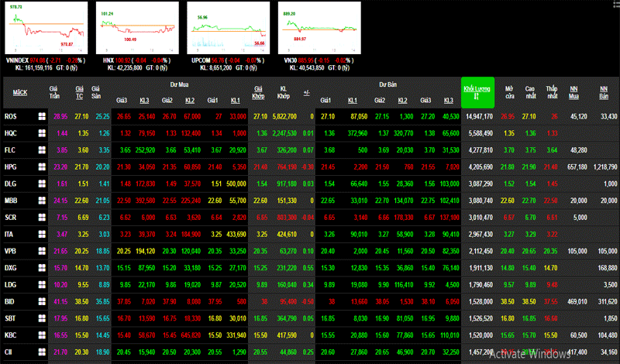Viewport: 620px width, 364px height.
Task: Sort by Mã CK column header
Action: point(20,92)
